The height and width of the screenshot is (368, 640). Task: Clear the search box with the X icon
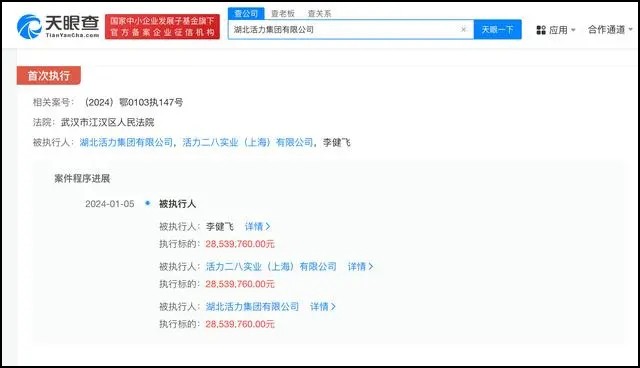[463, 29]
